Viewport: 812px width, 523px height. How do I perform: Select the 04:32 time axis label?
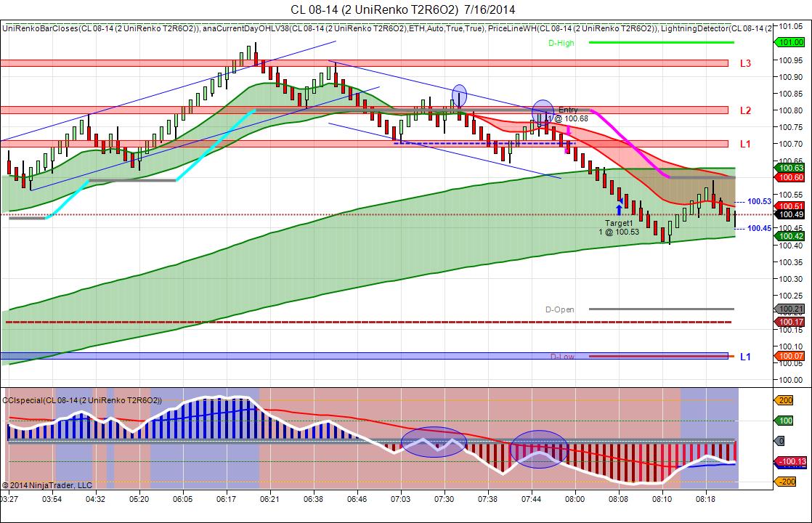click(x=95, y=499)
